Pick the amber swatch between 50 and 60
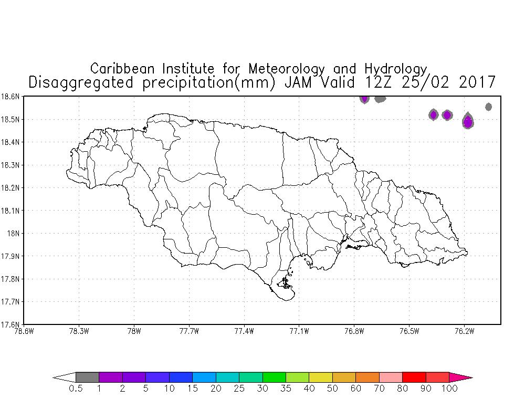525x420 pixels. 344,377
